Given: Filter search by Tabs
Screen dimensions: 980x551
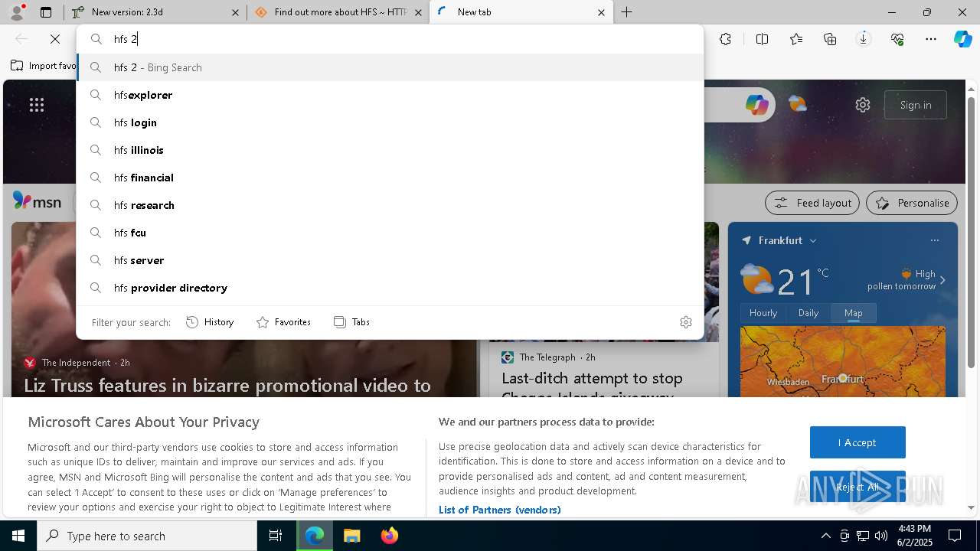Looking at the screenshot, I should (x=352, y=322).
